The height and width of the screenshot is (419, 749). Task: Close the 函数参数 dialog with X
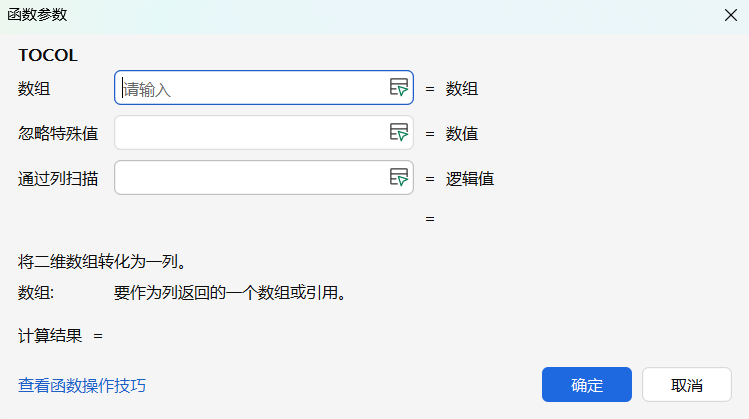pos(731,16)
